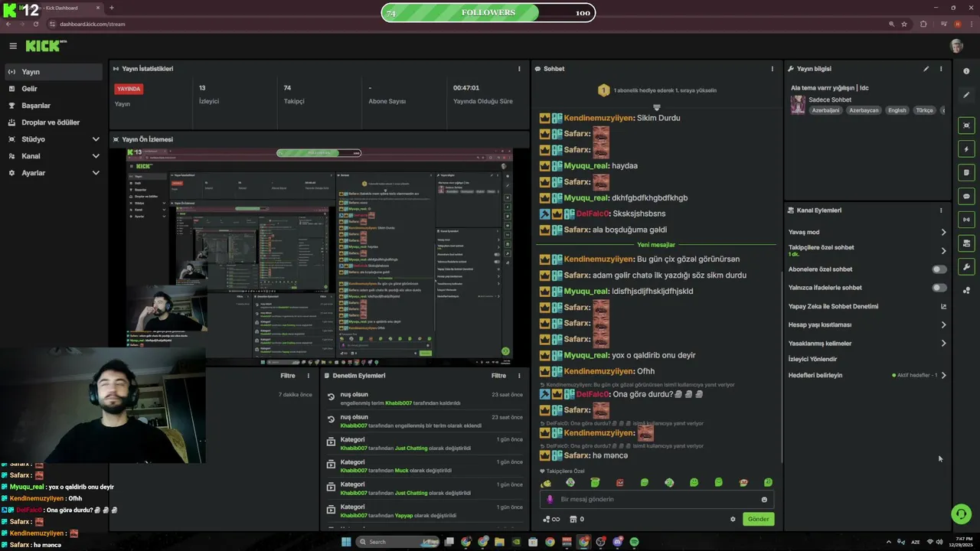Toggle Yalnızca ifadelerle sohbet switch
Screen dimensions: 980x551
tap(939, 288)
